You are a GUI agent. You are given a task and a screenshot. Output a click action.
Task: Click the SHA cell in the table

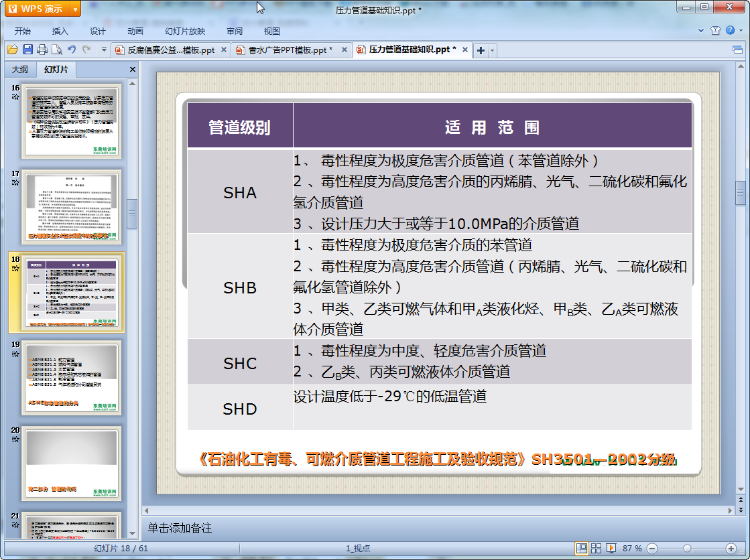tap(240, 192)
